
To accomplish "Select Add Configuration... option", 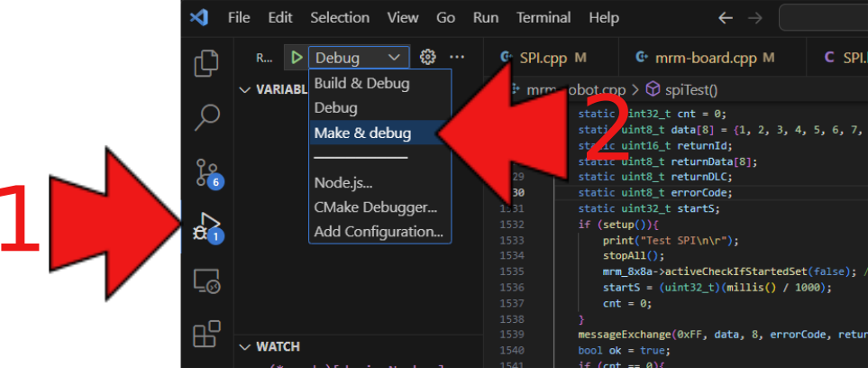I will point(379,232).
